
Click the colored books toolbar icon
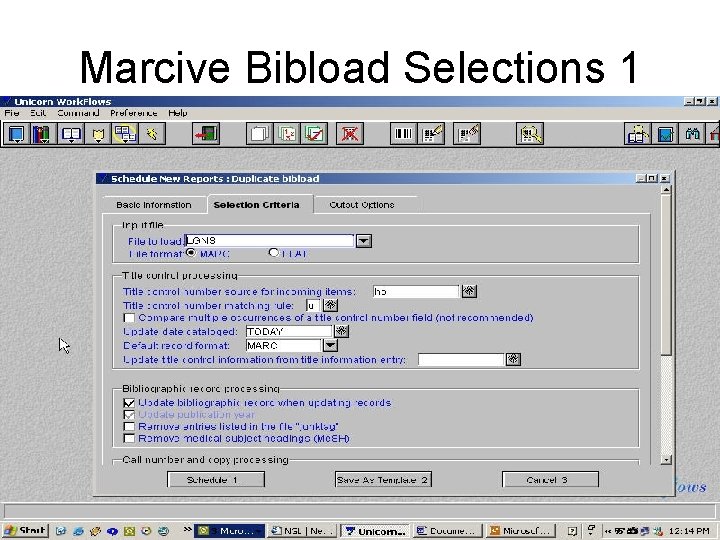42,134
